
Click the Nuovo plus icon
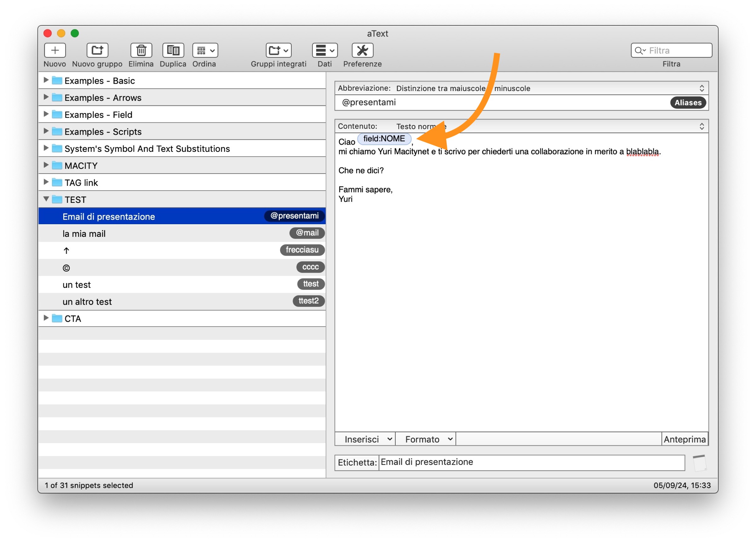pyautogui.click(x=55, y=50)
